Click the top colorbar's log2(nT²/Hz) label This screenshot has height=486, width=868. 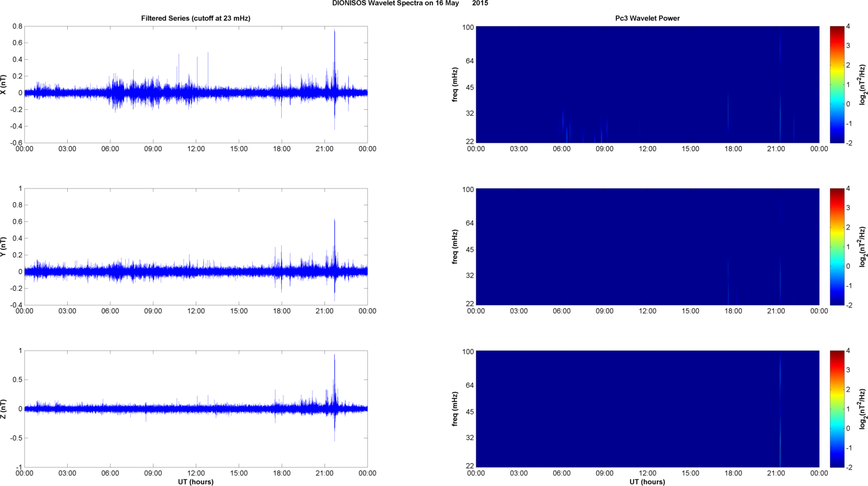[x=863, y=85]
